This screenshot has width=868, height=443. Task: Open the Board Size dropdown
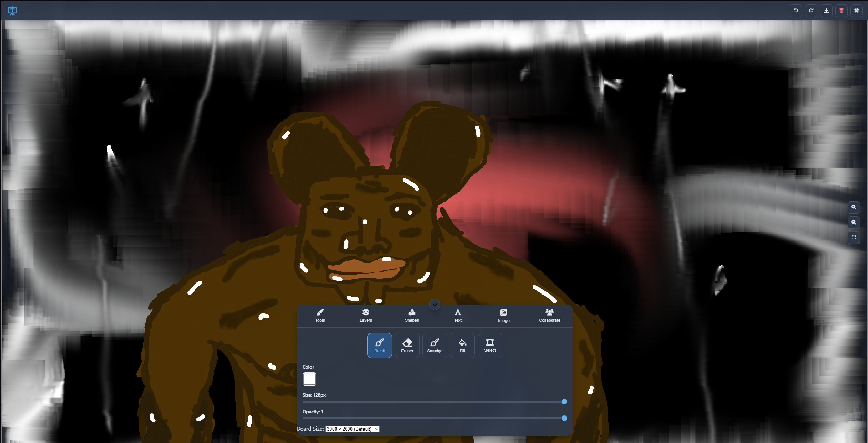pyautogui.click(x=352, y=429)
